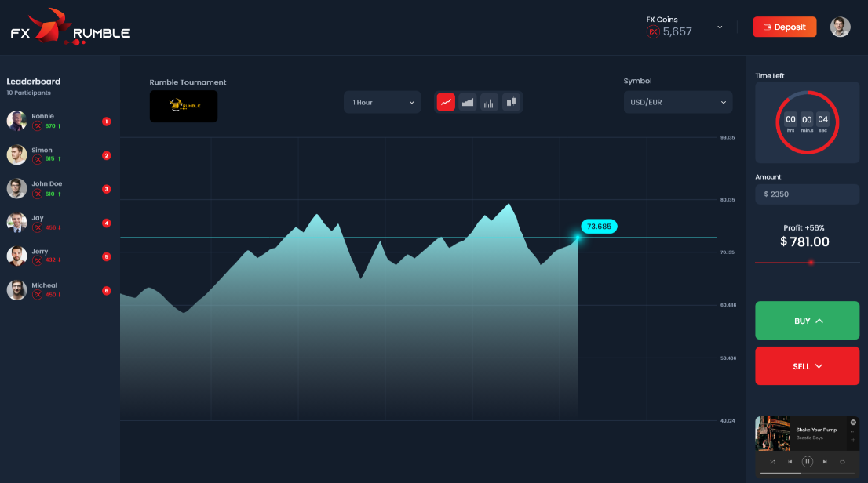Go to previous track in music player
Image resolution: width=868 pixels, height=483 pixels.
tap(790, 461)
